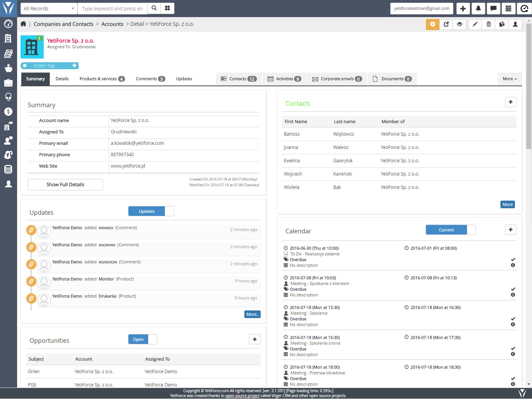This screenshot has height=399, width=532.
Task: Click the briefcase icon in the sidebar
Action: [8, 82]
